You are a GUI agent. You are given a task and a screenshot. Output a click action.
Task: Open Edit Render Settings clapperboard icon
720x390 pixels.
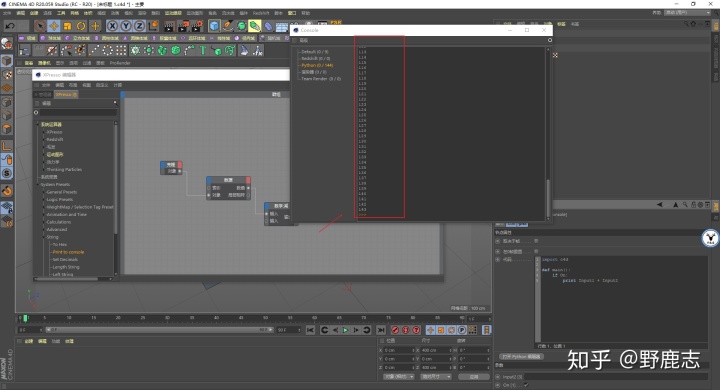[197, 26]
